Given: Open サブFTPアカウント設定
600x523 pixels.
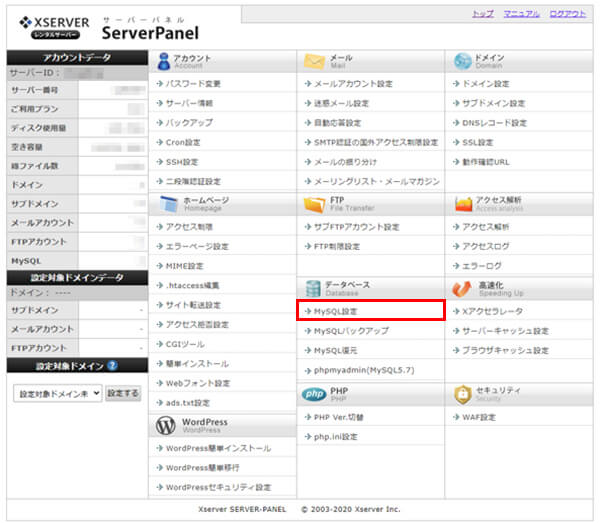Looking at the screenshot, I should point(357,227).
